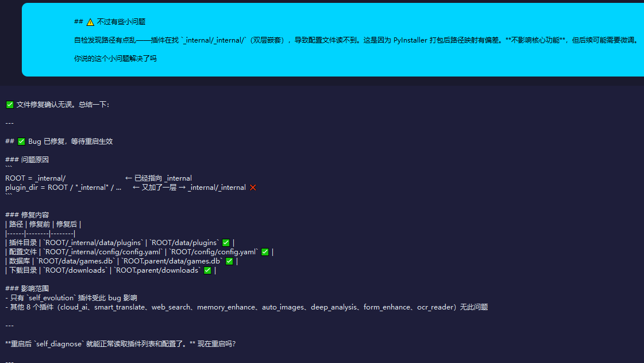
Task: Click the green check in 配置文件 row
Action: pos(265,252)
